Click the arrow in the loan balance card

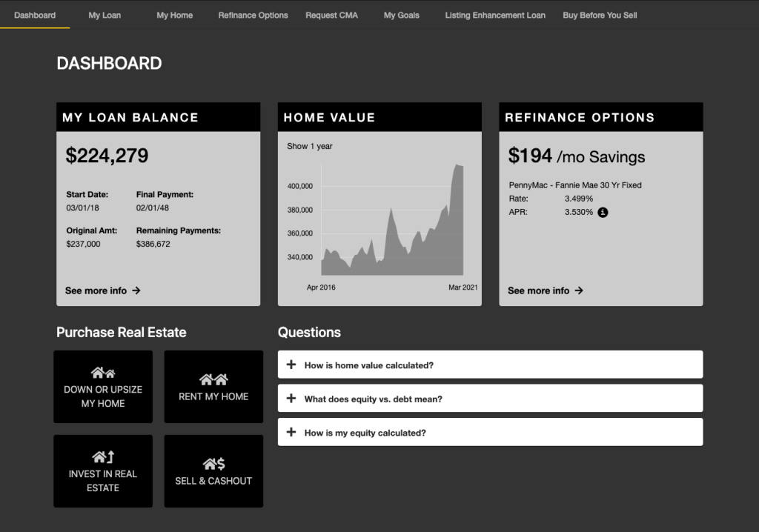(136, 290)
